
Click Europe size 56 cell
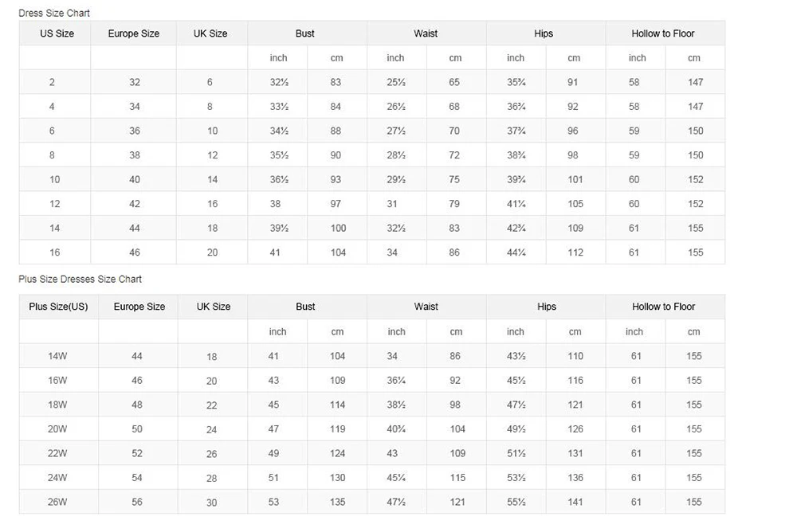click(x=137, y=502)
